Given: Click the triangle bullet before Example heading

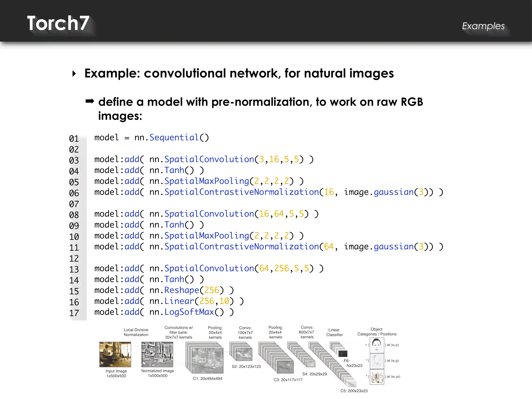Looking at the screenshot, I should [74, 74].
